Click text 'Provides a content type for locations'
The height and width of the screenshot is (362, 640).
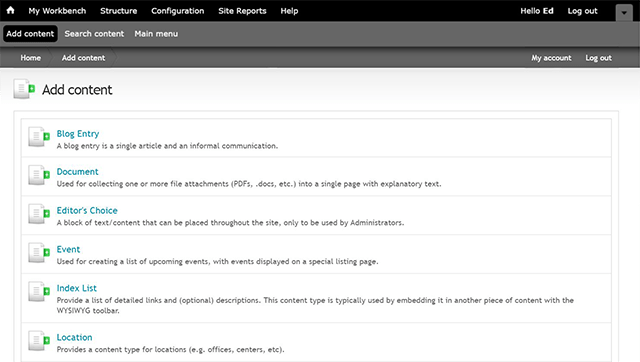pyautogui.click(x=121, y=350)
